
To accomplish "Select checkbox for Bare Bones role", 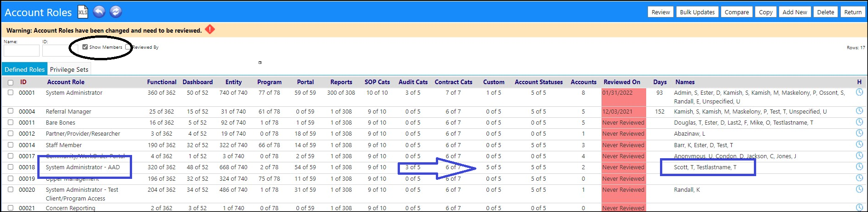I will click(x=11, y=122).
